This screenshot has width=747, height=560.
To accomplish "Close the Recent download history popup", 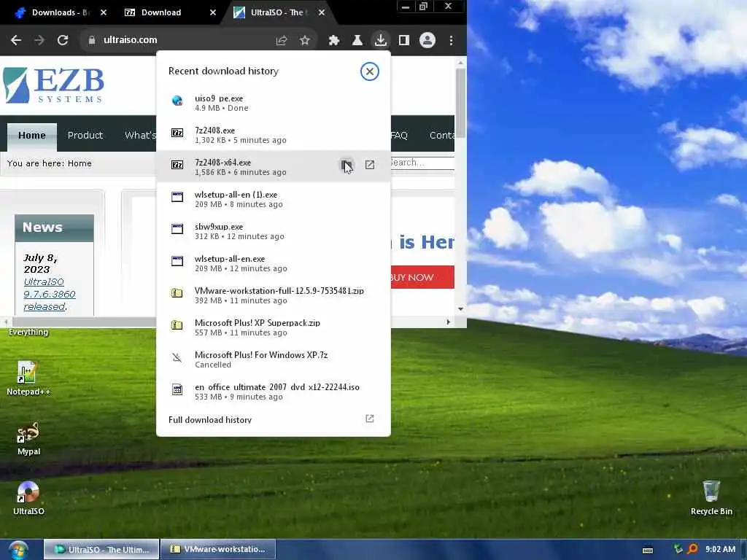I will tap(369, 71).
